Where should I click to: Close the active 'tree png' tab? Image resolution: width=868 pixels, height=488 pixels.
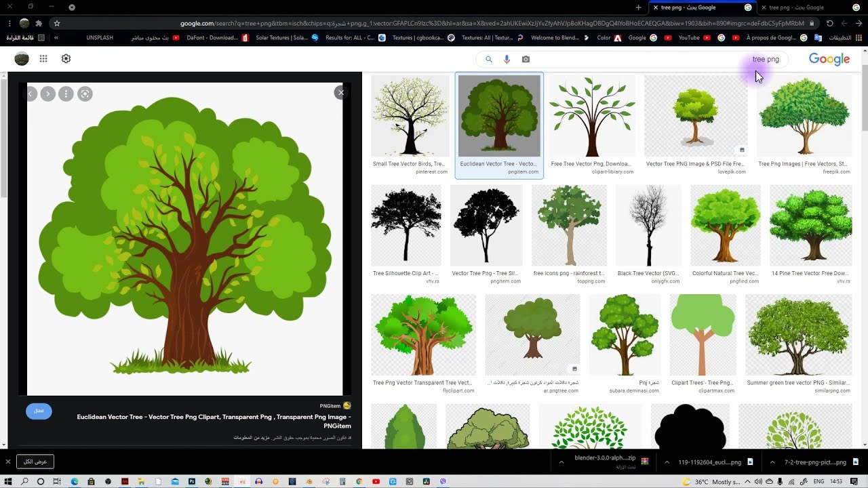point(655,7)
